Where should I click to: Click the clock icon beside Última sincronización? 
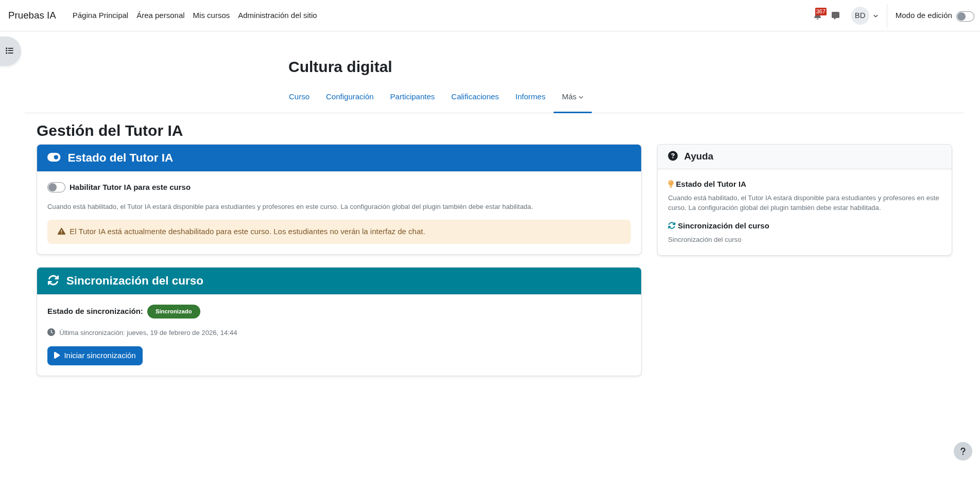[51, 332]
